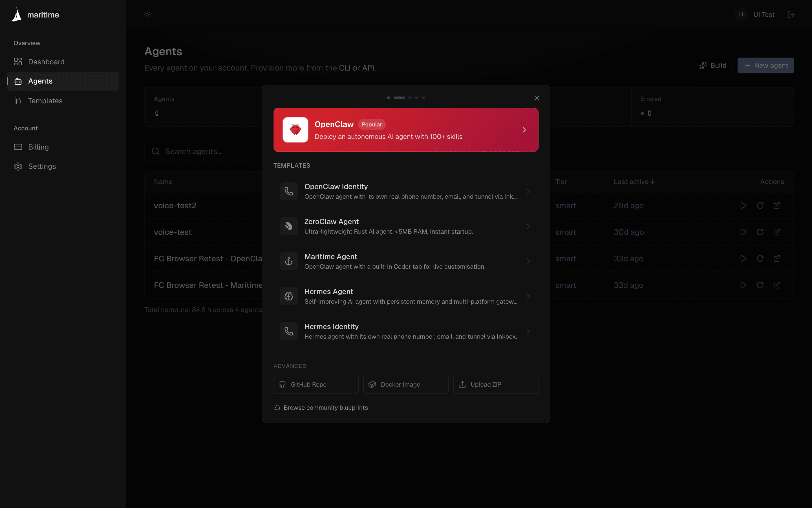812x508 pixels.
Task: Click the first step indicator dot in dialog
Action: [388, 97]
